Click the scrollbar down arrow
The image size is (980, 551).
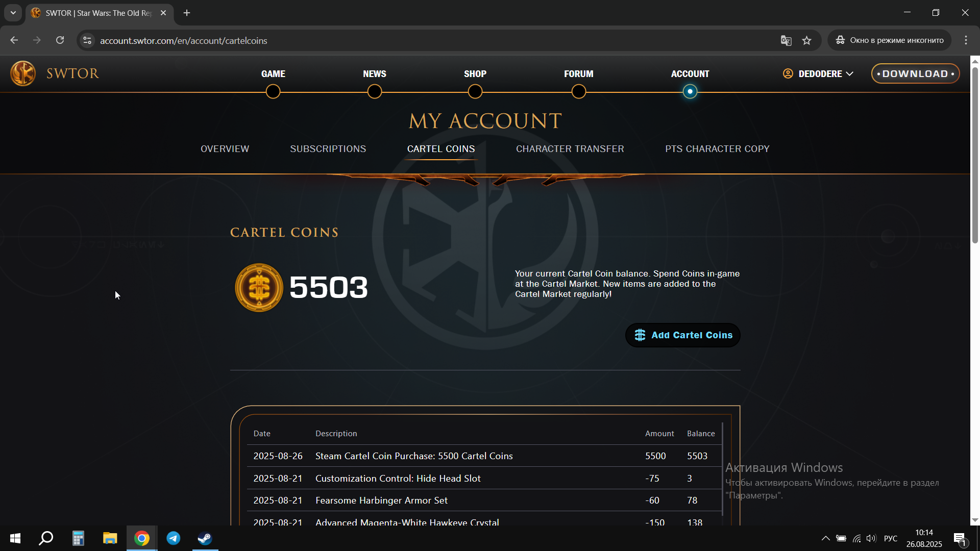point(975,520)
